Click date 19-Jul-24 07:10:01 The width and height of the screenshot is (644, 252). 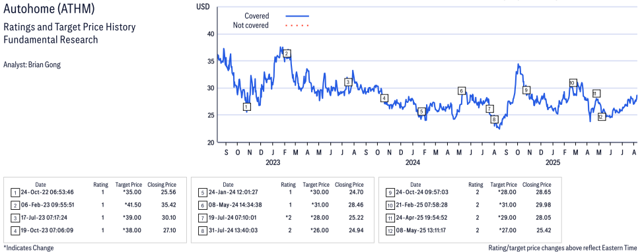(x=233, y=218)
